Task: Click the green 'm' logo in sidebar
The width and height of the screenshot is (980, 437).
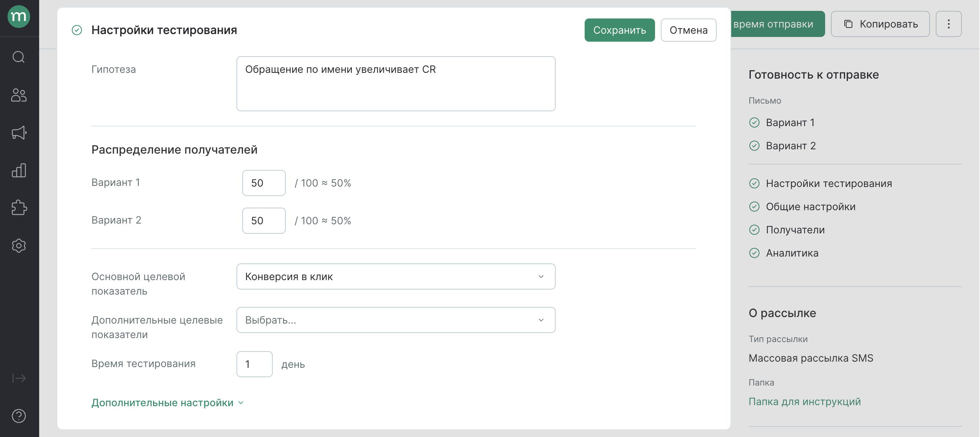Action: tap(18, 17)
